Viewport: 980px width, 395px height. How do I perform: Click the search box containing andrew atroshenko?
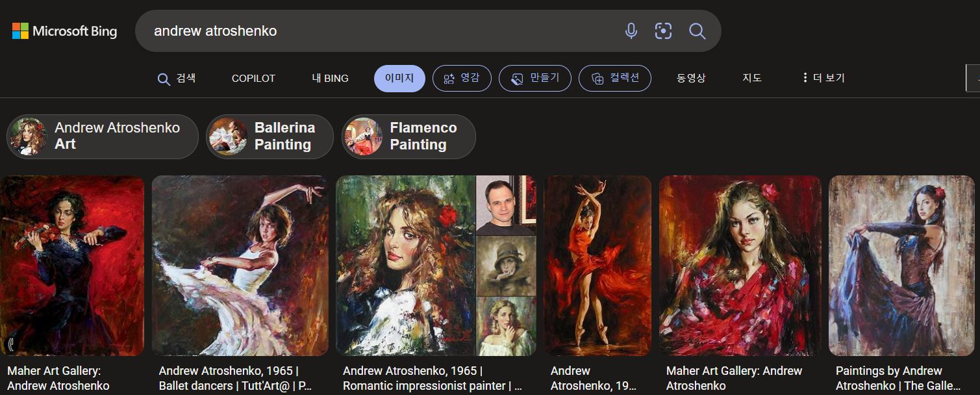point(428,31)
